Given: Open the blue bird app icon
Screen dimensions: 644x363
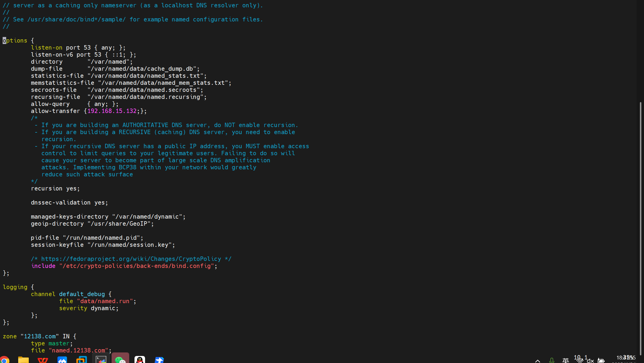Looking at the screenshot, I should click(159, 360).
